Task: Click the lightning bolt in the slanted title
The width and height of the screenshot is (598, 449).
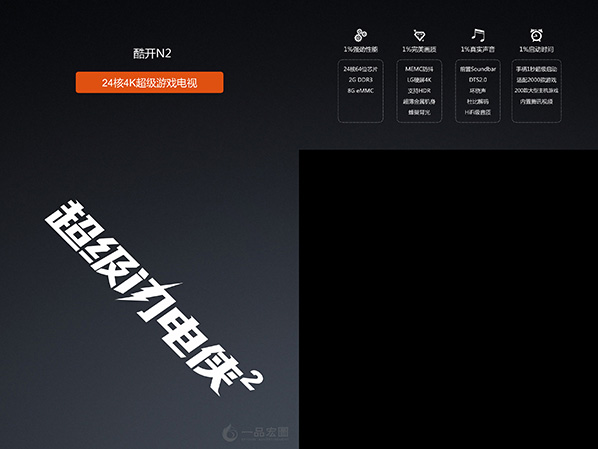Action: tap(150, 292)
